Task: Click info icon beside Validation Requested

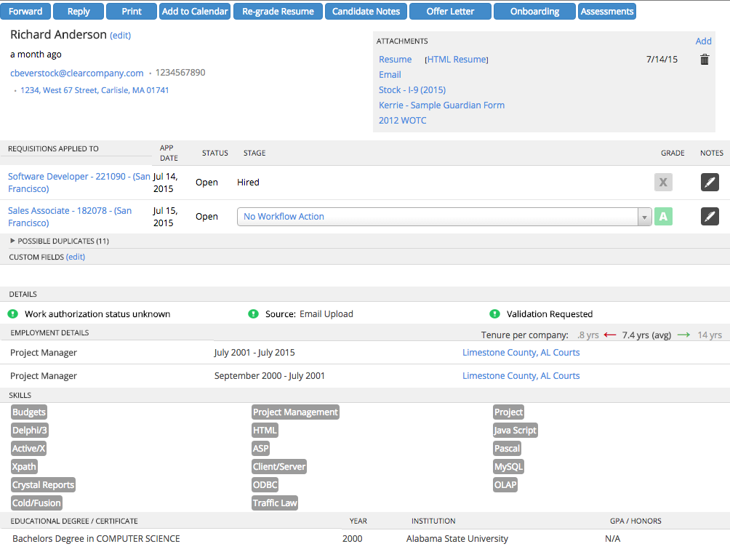Action: pyautogui.click(x=494, y=313)
